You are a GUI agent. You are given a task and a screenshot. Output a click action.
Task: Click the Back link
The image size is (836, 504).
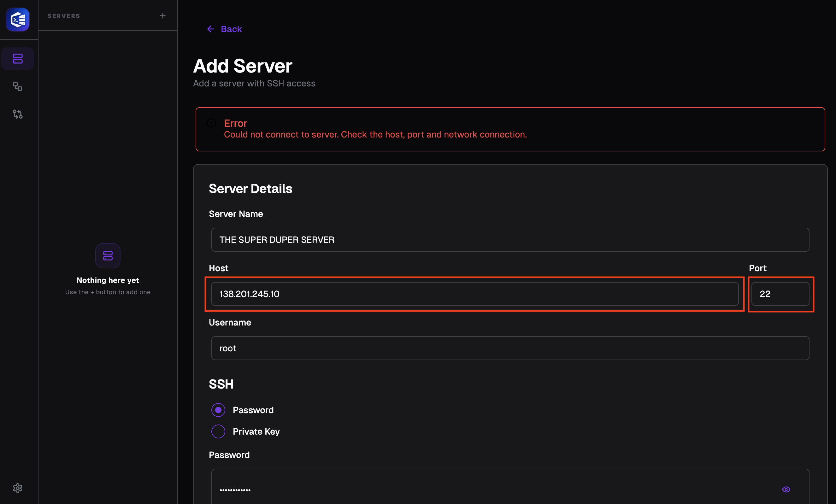(x=225, y=29)
